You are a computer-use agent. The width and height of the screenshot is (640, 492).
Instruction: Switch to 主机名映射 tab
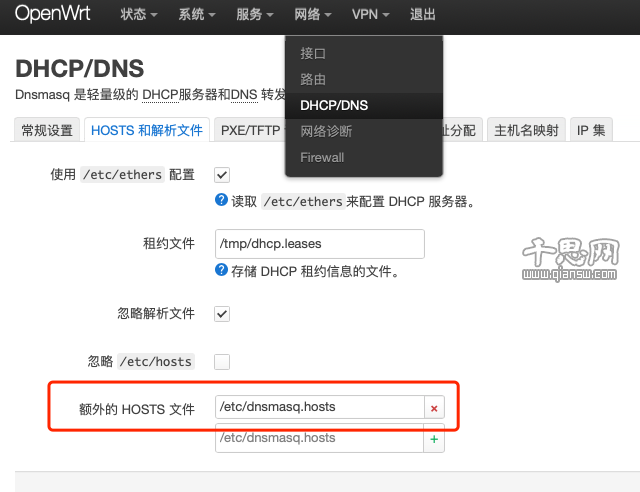coord(526,130)
